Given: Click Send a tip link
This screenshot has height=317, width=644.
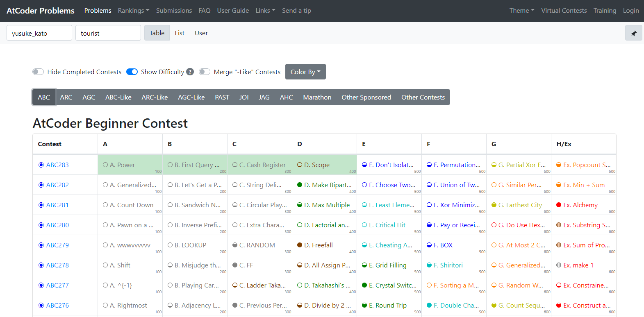Looking at the screenshot, I should click(x=296, y=11).
